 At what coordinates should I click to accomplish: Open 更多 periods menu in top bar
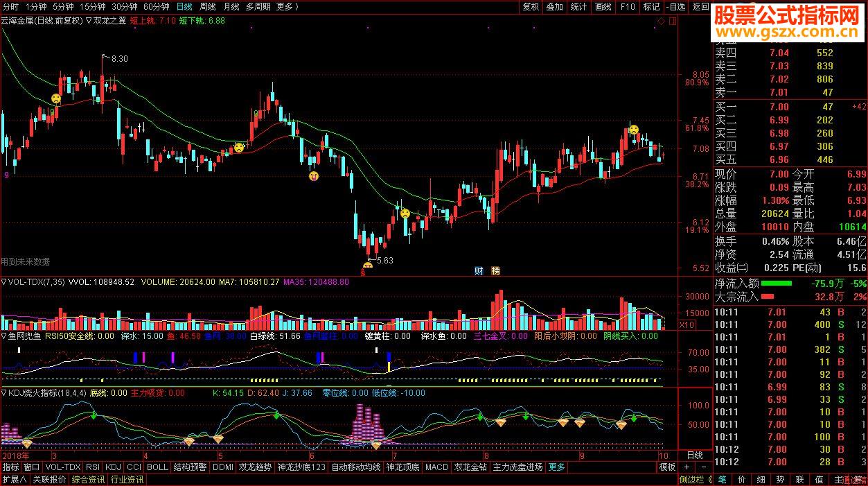point(287,7)
